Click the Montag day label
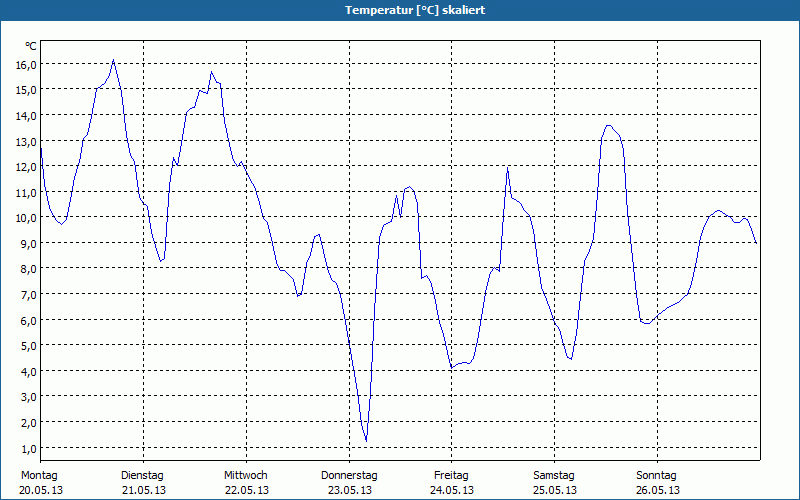This screenshot has width=800, height=500. 39,476
